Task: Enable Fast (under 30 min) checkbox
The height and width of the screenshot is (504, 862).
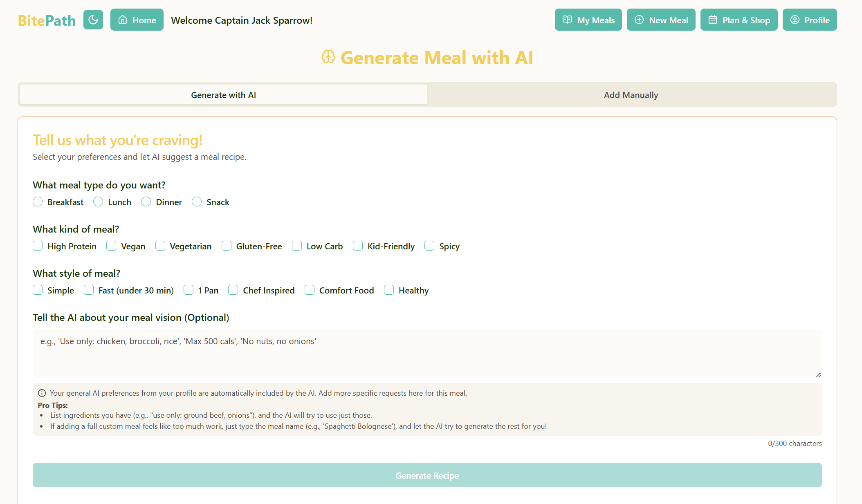Action: pyautogui.click(x=89, y=290)
